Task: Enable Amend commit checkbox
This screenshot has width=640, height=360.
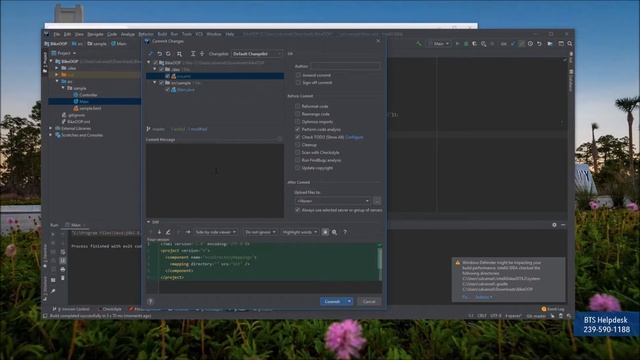Action: (x=298, y=75)
